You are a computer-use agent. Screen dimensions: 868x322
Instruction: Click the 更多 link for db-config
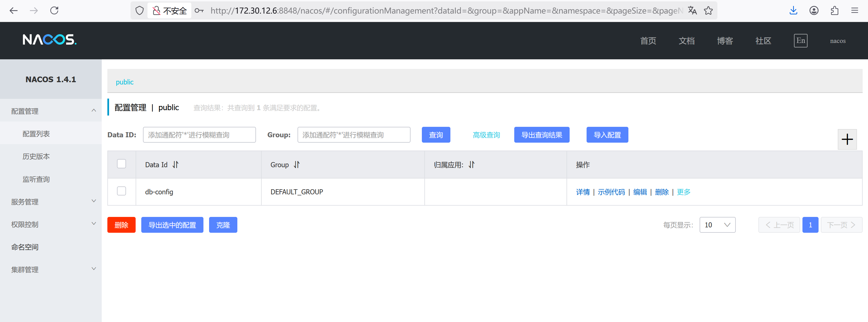click(683, 192)
